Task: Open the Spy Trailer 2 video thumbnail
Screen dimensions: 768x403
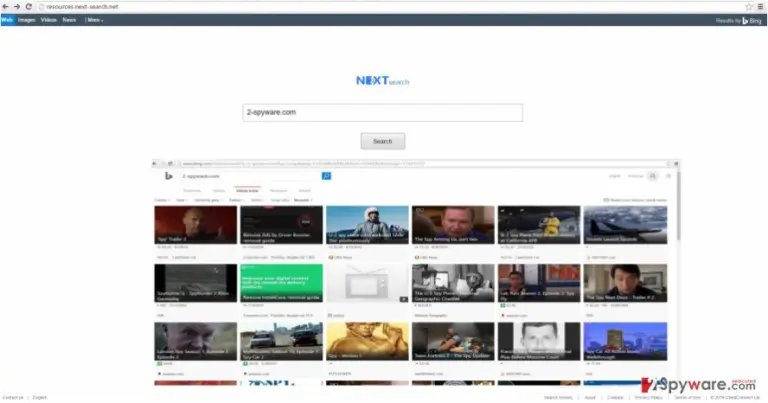Action: pyautogui.click(x=195, y=225)
